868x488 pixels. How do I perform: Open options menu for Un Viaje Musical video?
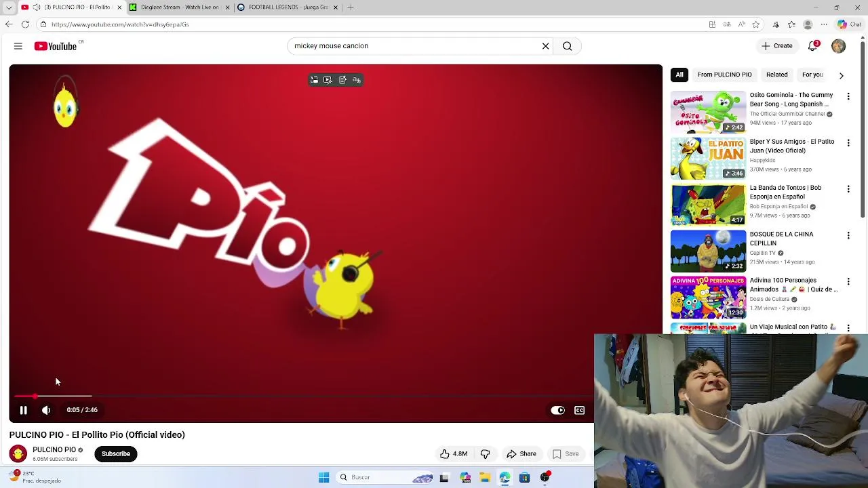848,328
